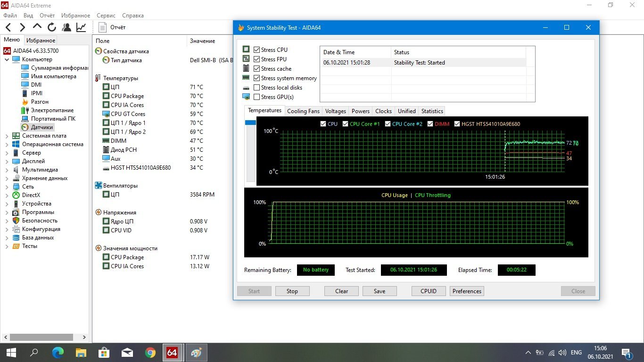Open the Сервис menu
Screen dimensions: 644x362
coord(106,16)
